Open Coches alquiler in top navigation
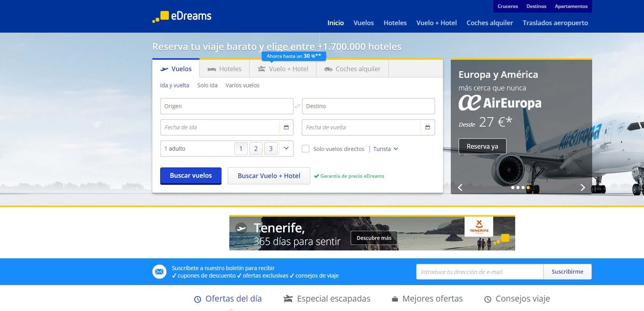644x311 pixels. pos(490,23)
